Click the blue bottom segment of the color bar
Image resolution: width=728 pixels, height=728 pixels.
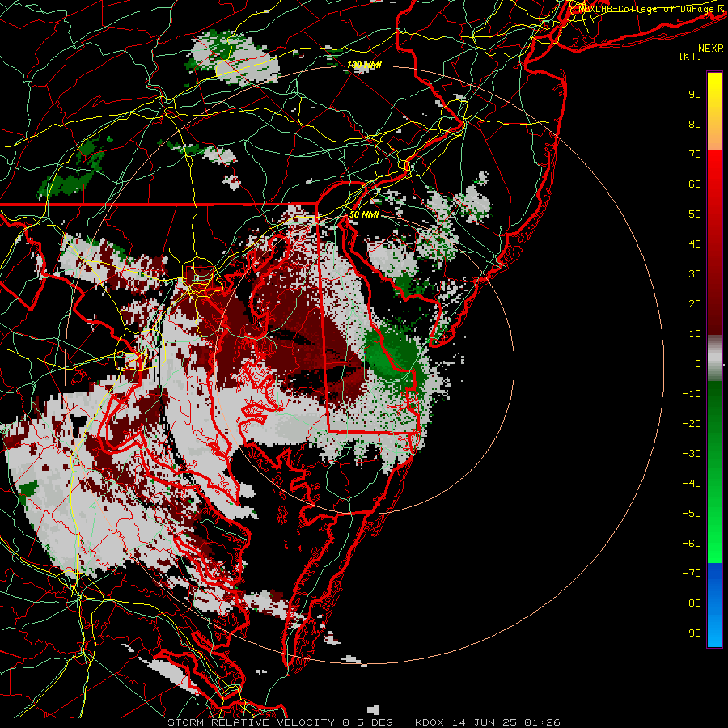[x=714, y=605]
